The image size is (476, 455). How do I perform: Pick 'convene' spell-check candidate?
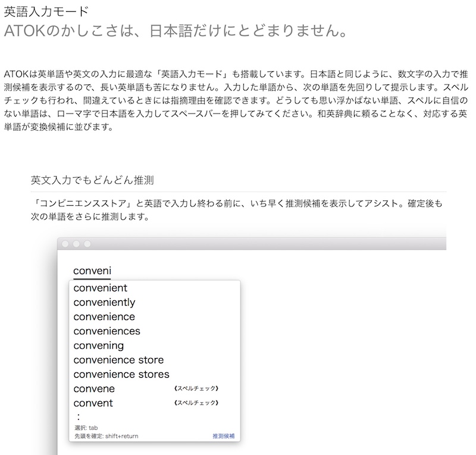(x=94, y=389)
